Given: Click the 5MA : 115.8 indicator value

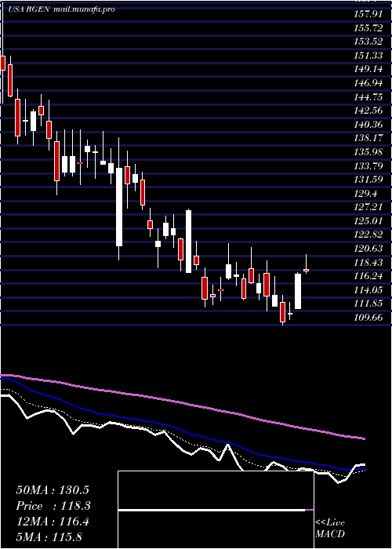Looking at the screenshot, I should (49, 537).
